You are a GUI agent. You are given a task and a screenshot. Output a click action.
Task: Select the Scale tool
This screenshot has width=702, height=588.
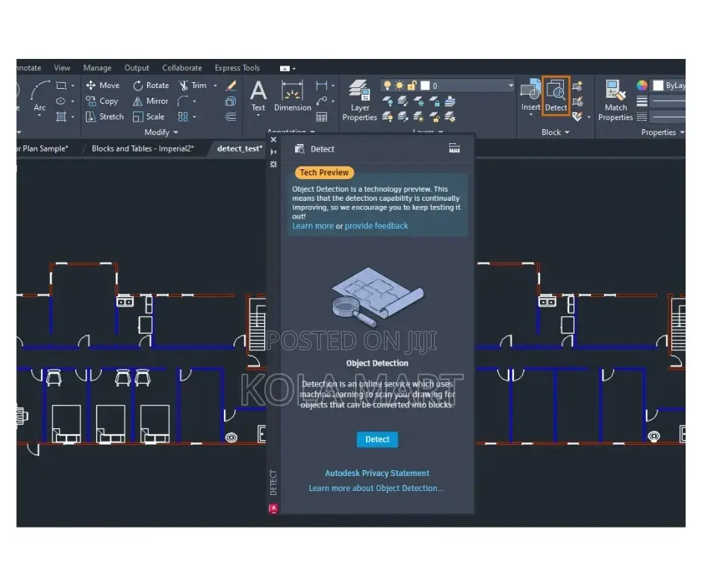(149, 117)
